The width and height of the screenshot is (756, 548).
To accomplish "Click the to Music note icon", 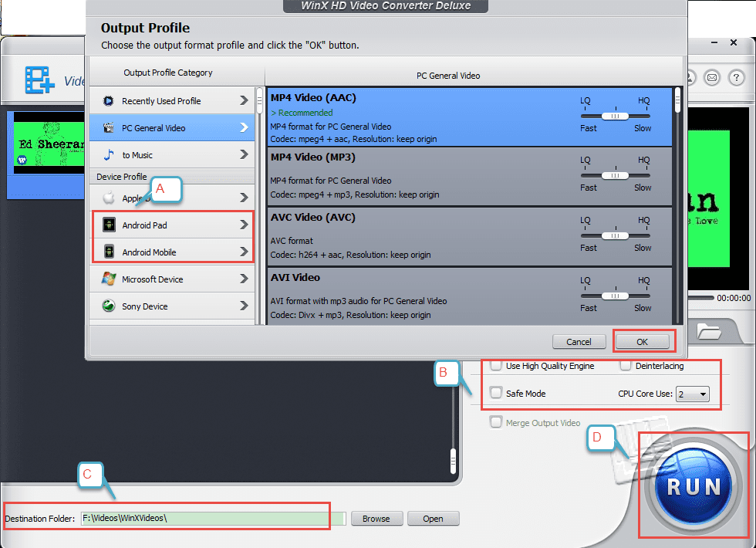I will (x=109, y=155).
